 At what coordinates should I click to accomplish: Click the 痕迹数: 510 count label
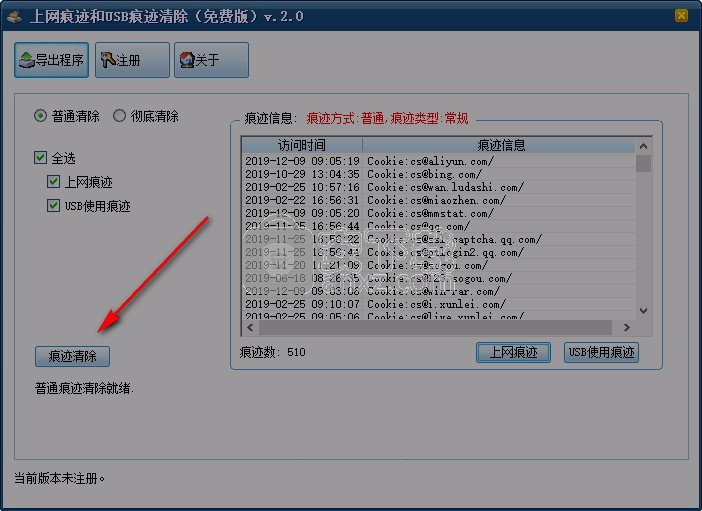point(273,352)
